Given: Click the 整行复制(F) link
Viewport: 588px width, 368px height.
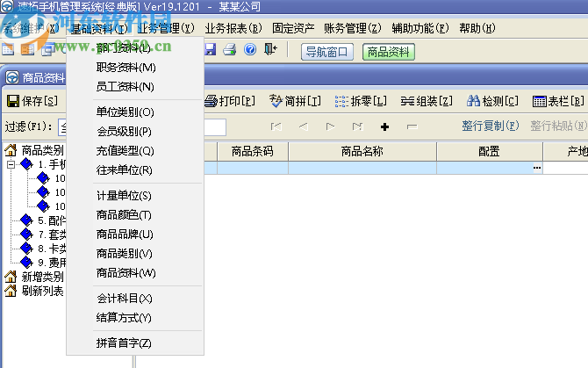Looking at the screenshot, I should pyautogui.click(x=490, y=126).
